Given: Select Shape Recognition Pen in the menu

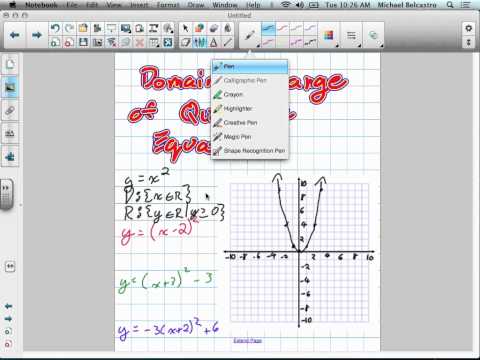Looking at the screenshot, I should click(250, 151).
